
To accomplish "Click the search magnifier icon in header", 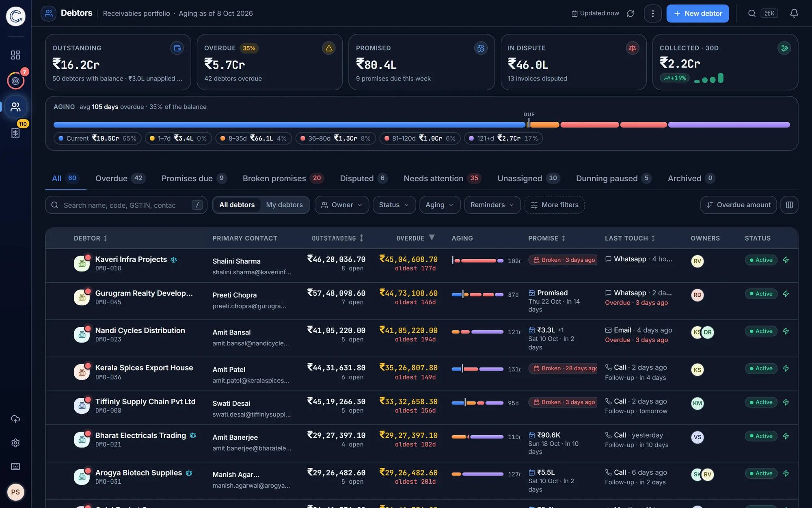I will (x=752, y=13).
